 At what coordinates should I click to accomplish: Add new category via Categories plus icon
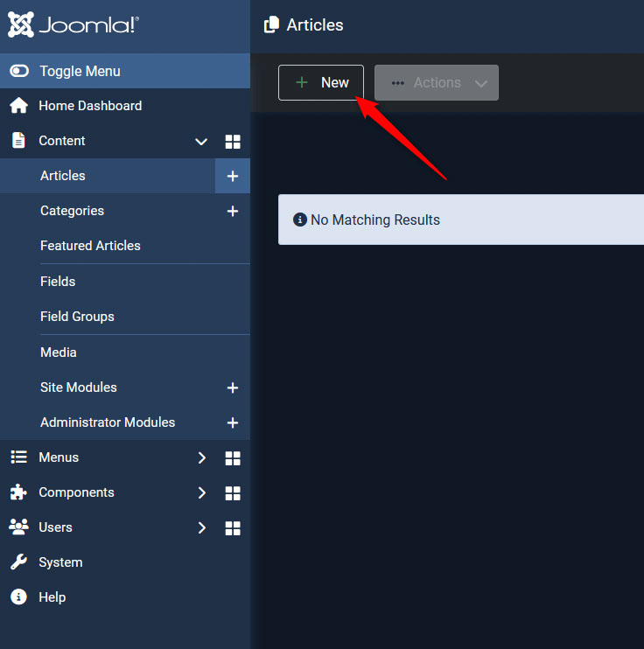233,211
